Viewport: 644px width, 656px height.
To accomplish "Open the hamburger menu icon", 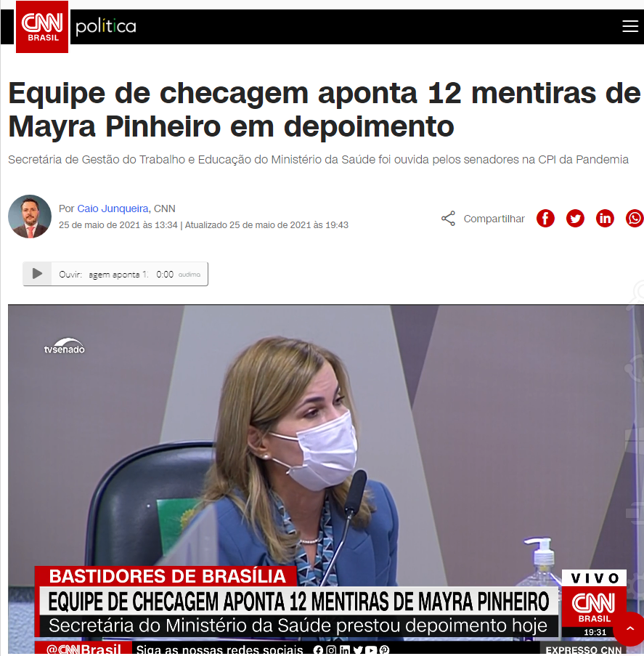I will point(629,26).
